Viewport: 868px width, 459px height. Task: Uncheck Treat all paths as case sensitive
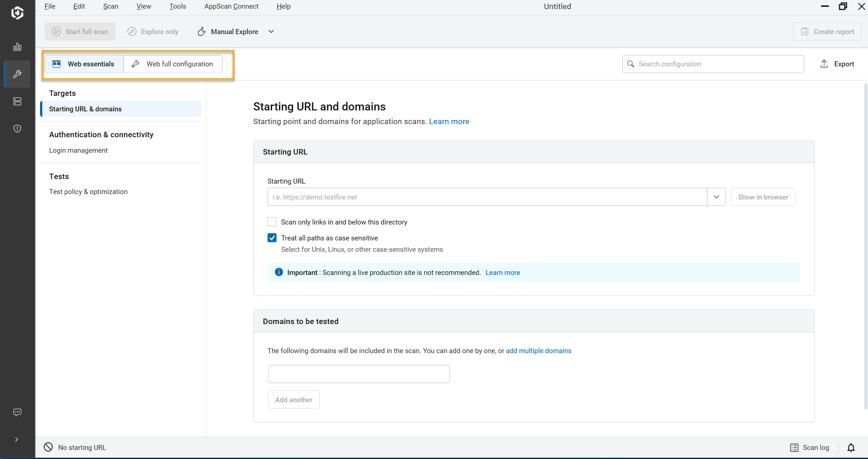click(272, 238)
